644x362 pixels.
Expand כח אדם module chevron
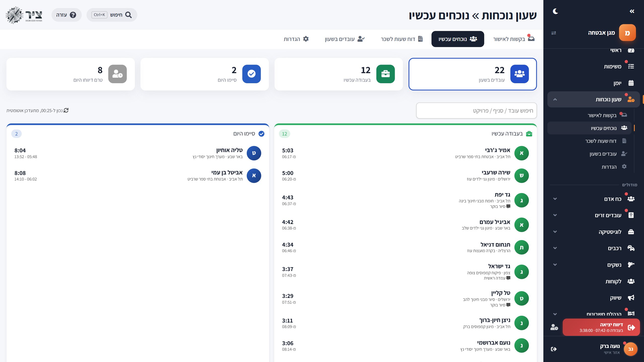555,199
